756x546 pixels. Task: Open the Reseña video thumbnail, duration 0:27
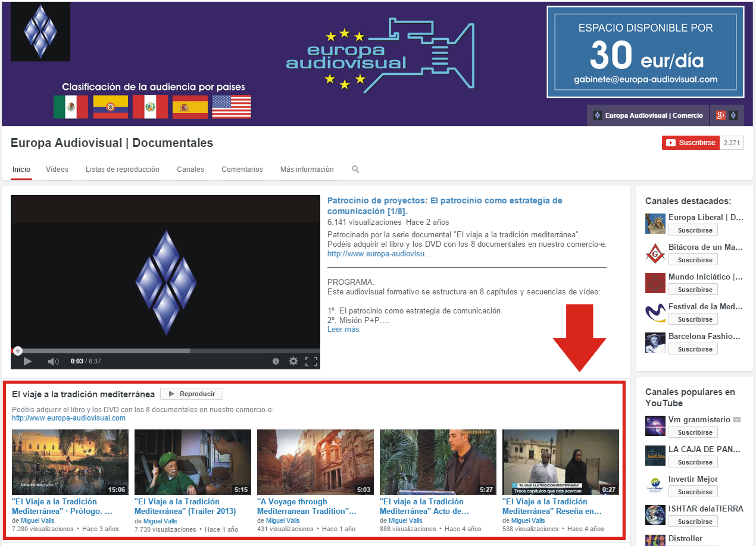click(561, 462)
